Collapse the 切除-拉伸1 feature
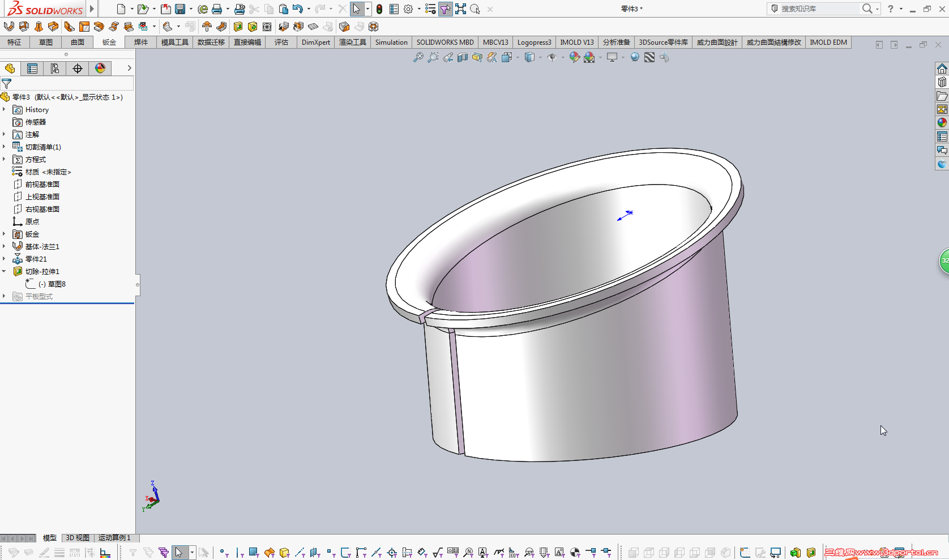This screenshot has height=560, width=949. [4, 271]
